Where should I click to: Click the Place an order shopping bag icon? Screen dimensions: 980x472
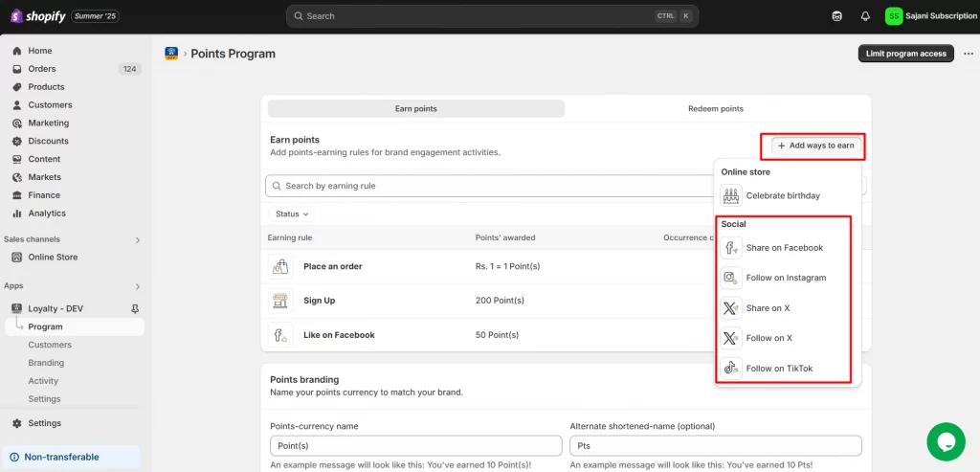pyautogui.click(x=279, y=266)
